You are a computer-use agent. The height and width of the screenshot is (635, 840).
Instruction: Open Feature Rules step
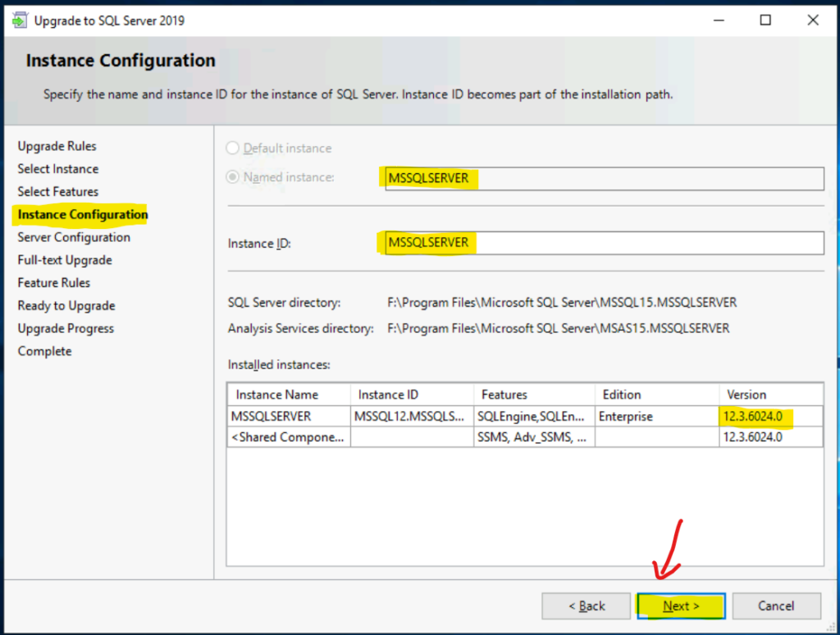coord(53,283)
